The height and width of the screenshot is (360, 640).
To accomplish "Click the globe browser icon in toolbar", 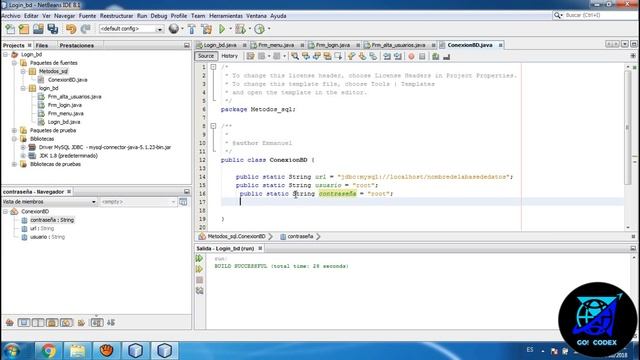I will pos(174,29).
